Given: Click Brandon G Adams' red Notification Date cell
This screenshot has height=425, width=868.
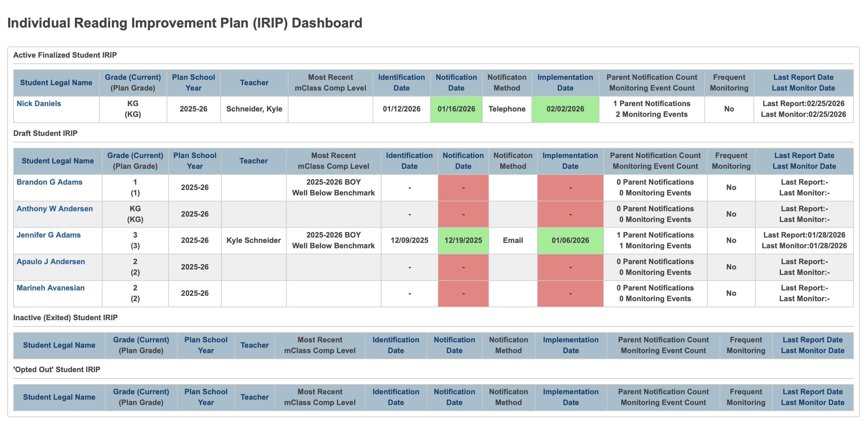Looking at the screenshot, I should (x=463, y=187).
